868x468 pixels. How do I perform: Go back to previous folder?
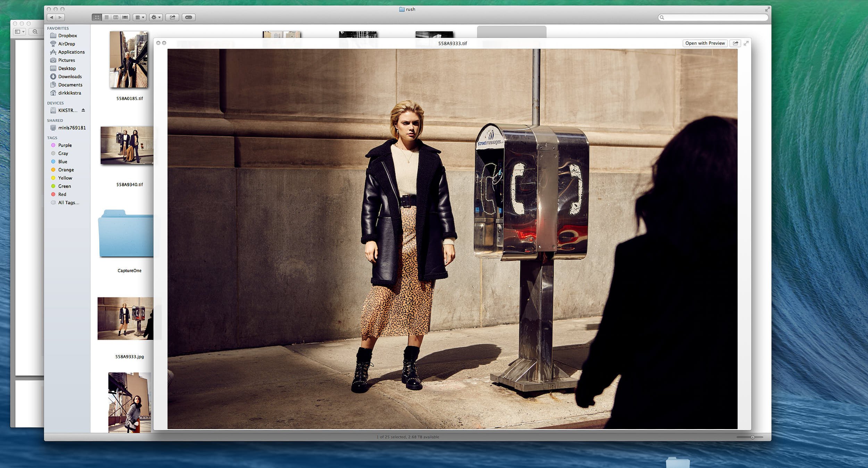pos(52,17)
